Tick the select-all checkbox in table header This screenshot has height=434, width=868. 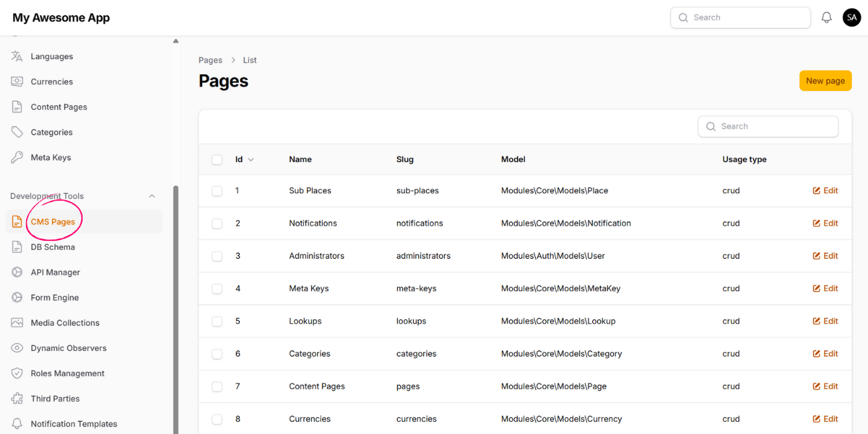click(217, 159)
